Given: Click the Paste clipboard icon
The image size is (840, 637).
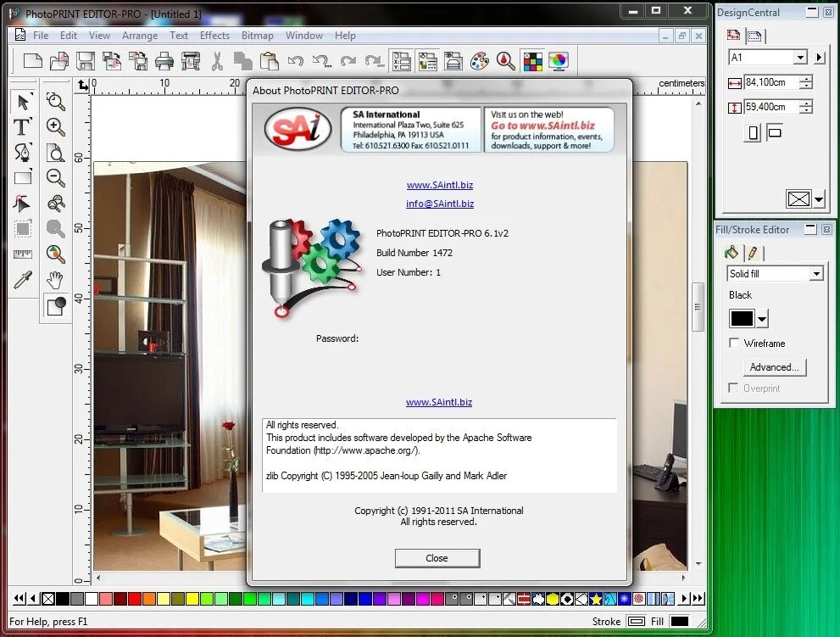Looking at the screenshot, I should (270, 61).
